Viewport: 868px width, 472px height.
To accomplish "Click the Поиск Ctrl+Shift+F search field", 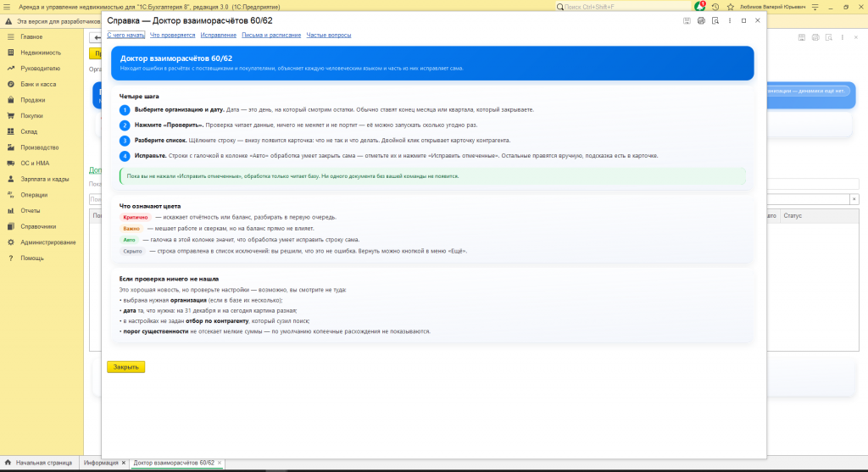I will 623,7.
